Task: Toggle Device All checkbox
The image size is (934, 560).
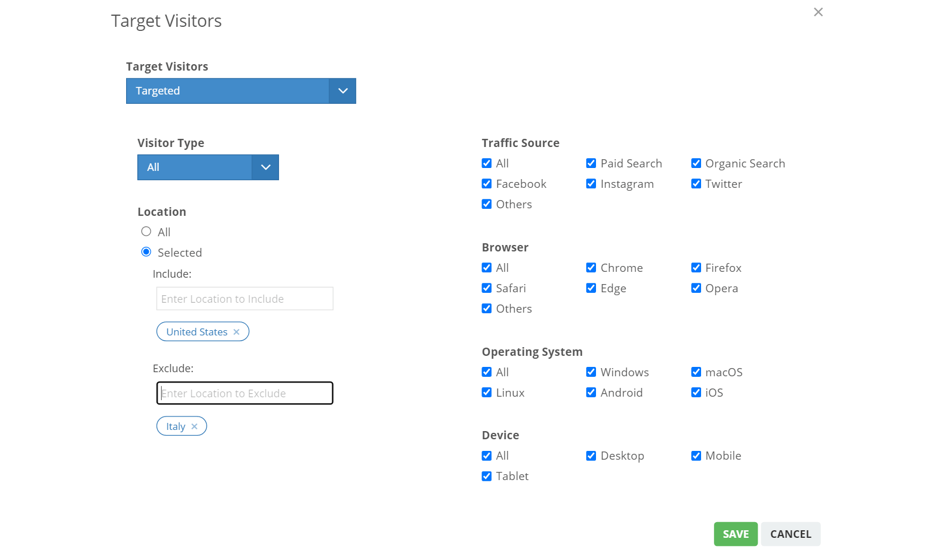Action: click(x=486, y=456)
